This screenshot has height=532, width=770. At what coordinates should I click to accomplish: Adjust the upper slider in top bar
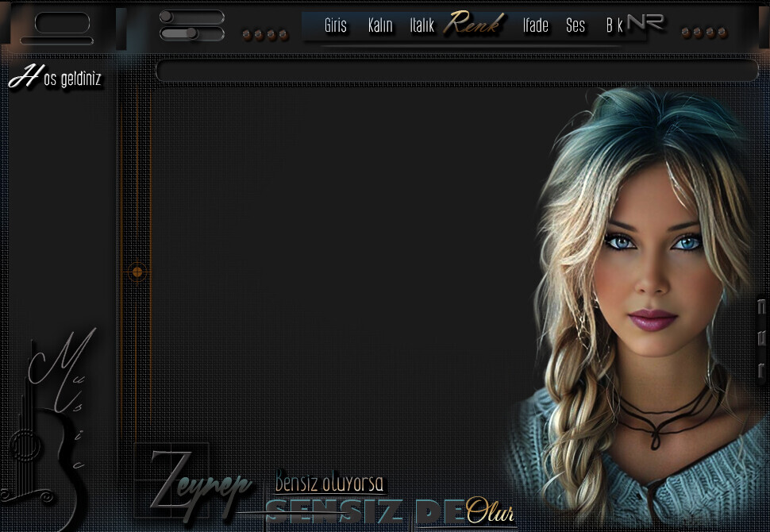[191, 17]
